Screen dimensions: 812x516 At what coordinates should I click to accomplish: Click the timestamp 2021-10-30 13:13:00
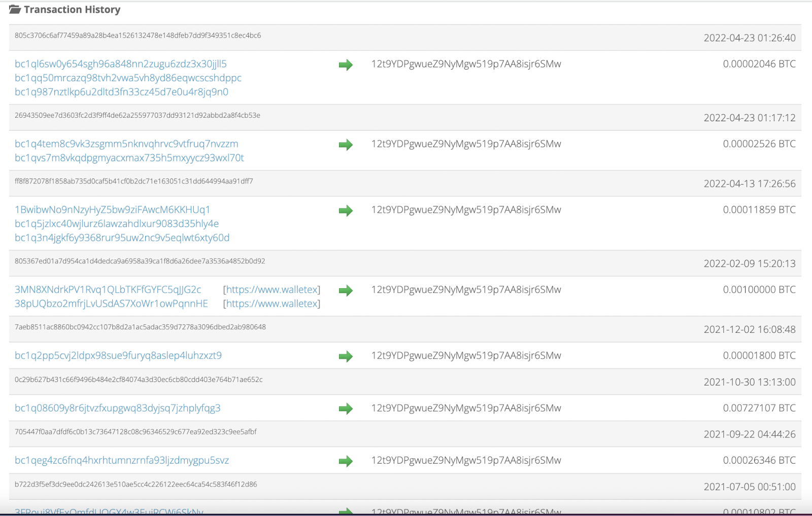(750, 382)
